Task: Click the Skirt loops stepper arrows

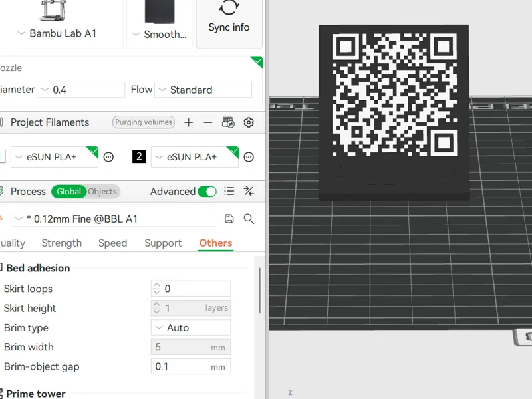Action: point(156,289)
